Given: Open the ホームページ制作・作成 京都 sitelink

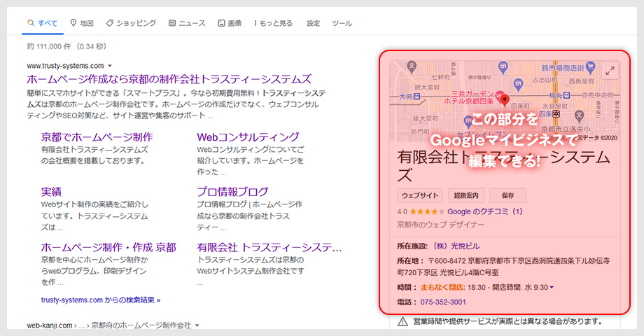Looking at the screenshot, I should [108, 247].
